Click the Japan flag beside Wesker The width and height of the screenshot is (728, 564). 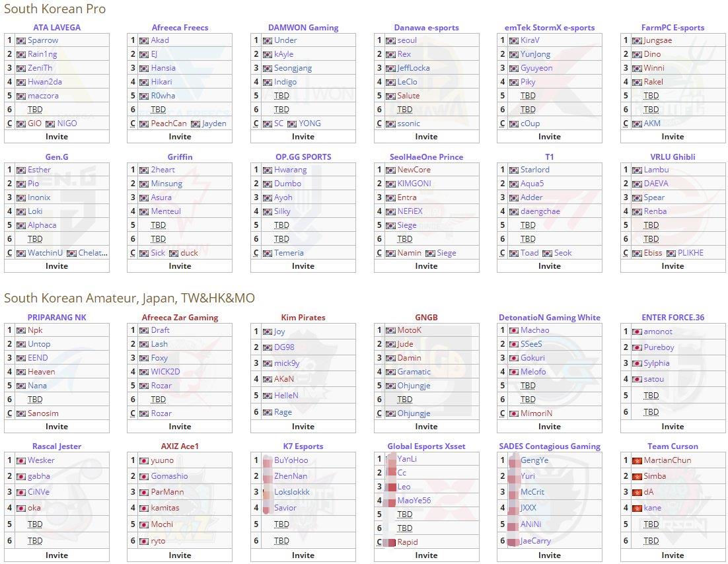click(x=20, y=460)
